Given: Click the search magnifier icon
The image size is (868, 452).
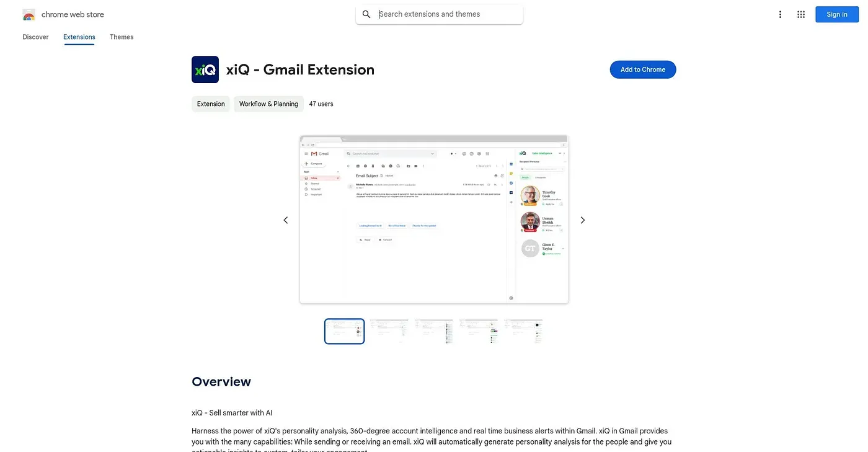Looking at the screenshot, I should coord(366,14).
